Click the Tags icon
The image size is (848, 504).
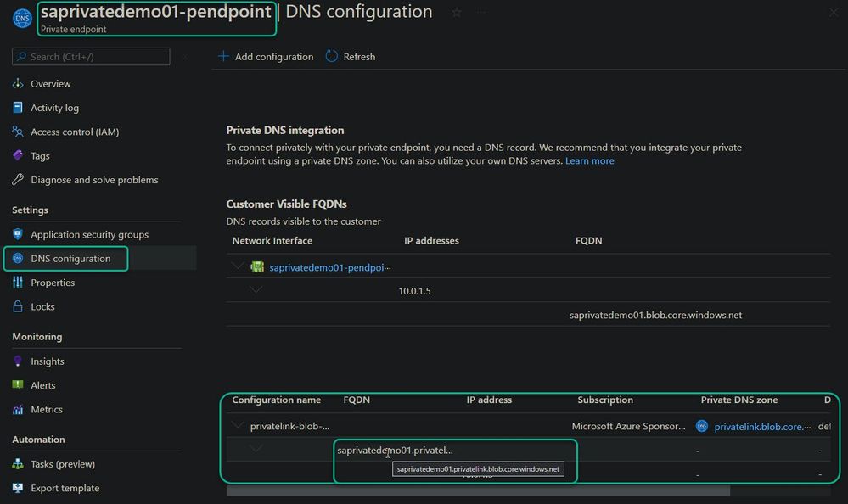pyautogui.click(x=18, y=155)
